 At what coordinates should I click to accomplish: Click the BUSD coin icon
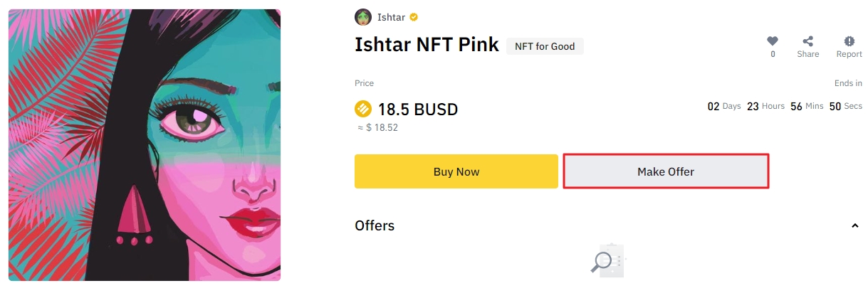pyautogui.click(x=363, y=110)
